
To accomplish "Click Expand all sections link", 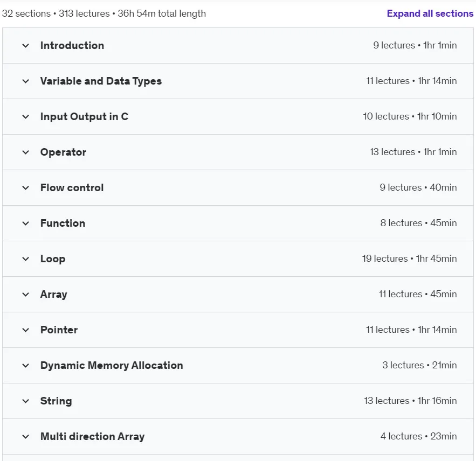I will click(430, 13).
